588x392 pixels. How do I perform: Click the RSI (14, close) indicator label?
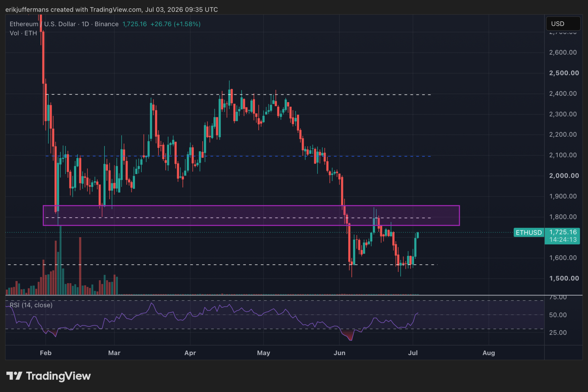pyautogui.click(x=31, y=305)
